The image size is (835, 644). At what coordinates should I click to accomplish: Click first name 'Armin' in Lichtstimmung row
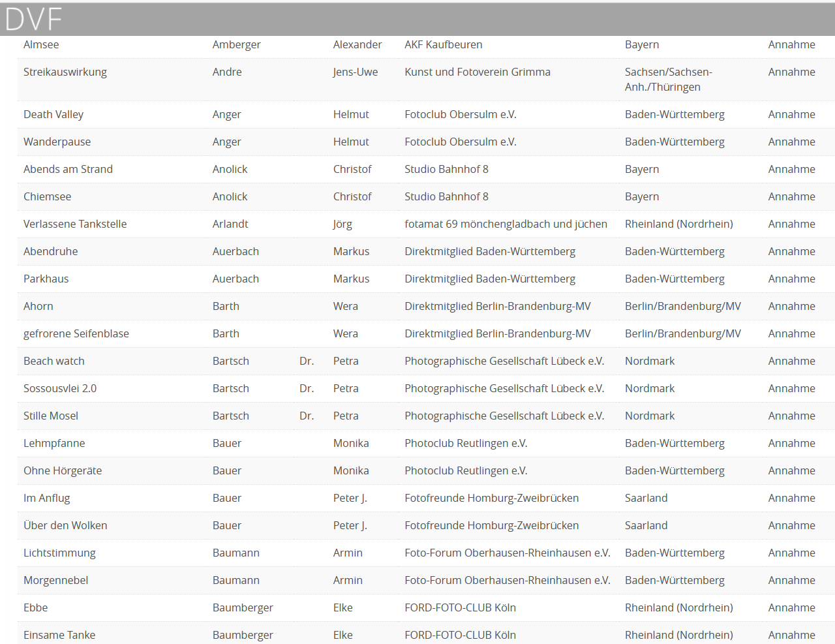(x=348, y=553)
